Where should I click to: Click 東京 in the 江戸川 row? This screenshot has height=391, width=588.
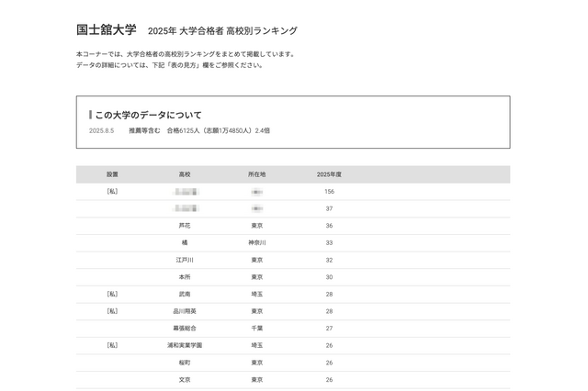pos(257,260)
